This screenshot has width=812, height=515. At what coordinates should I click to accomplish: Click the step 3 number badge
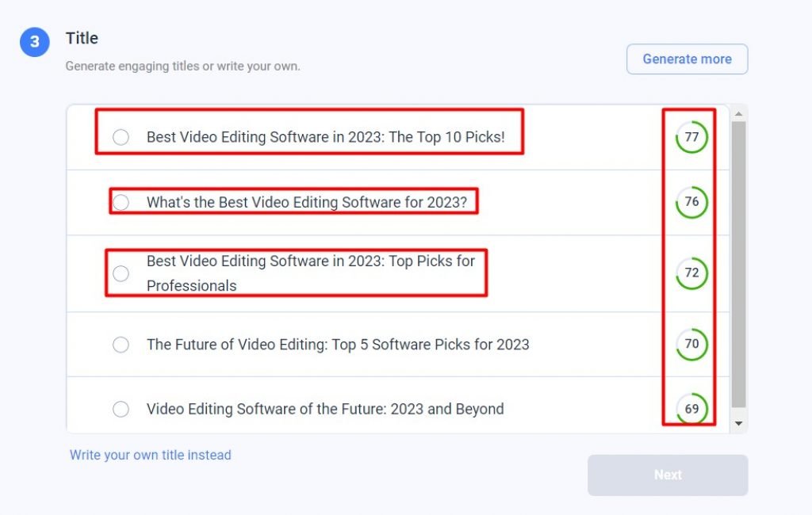pos(34,42)
